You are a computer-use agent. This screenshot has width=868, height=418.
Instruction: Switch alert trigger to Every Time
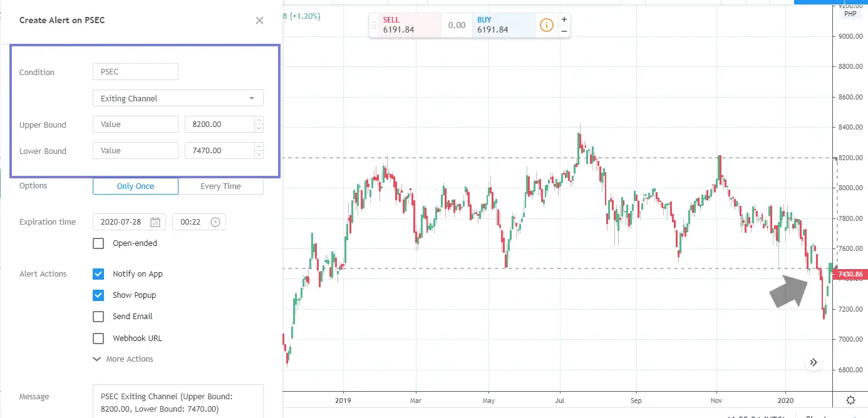(x=220, y=186)
